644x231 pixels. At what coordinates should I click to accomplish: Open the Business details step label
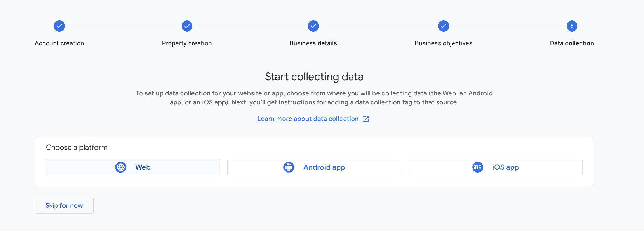click(313, 43)
